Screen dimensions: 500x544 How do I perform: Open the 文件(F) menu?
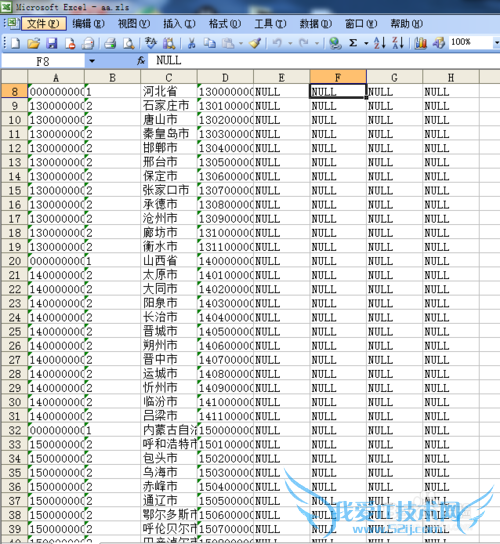[x=44, y=24]
